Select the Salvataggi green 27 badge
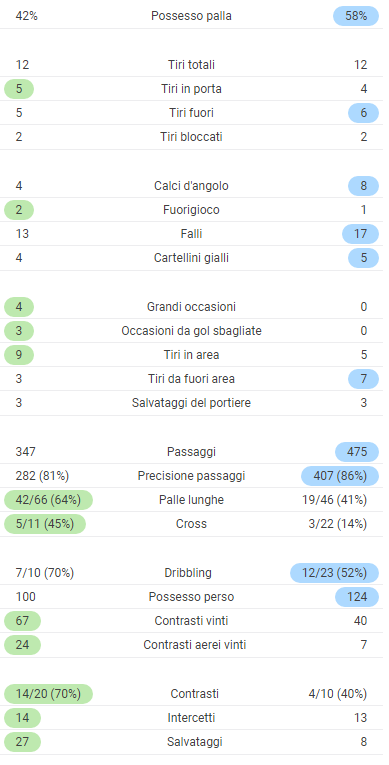 [x=22, y=742]
